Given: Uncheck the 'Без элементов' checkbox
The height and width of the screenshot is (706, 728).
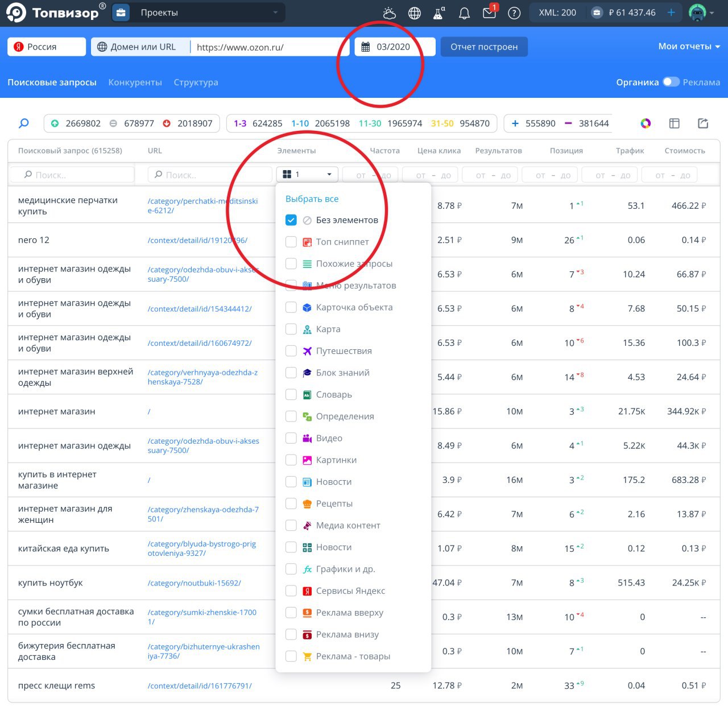Looking at the screenshot, I should 291,220.
